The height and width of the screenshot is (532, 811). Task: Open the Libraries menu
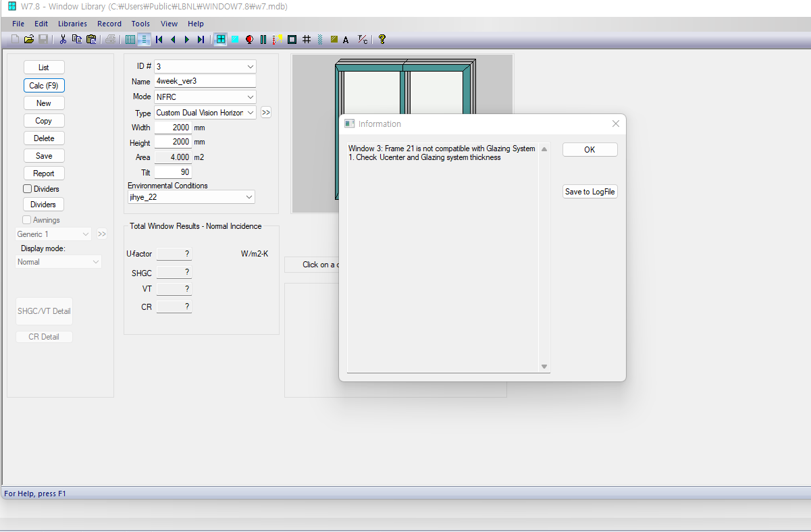(x=72, y=24)
